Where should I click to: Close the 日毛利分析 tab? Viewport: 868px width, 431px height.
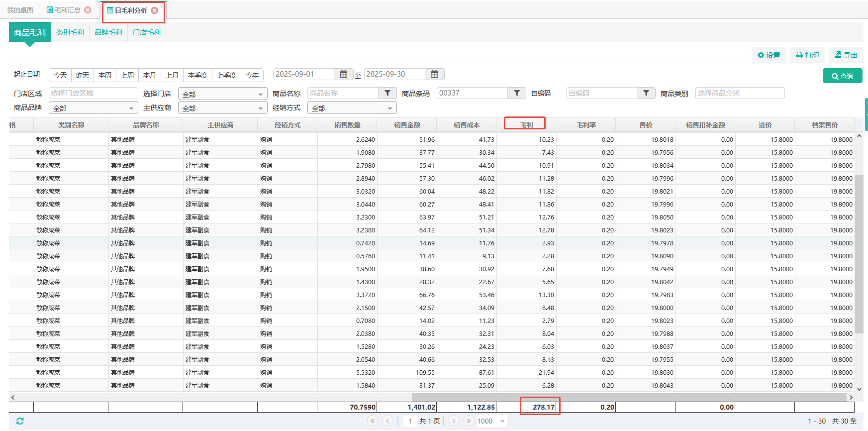pos(155,10)
